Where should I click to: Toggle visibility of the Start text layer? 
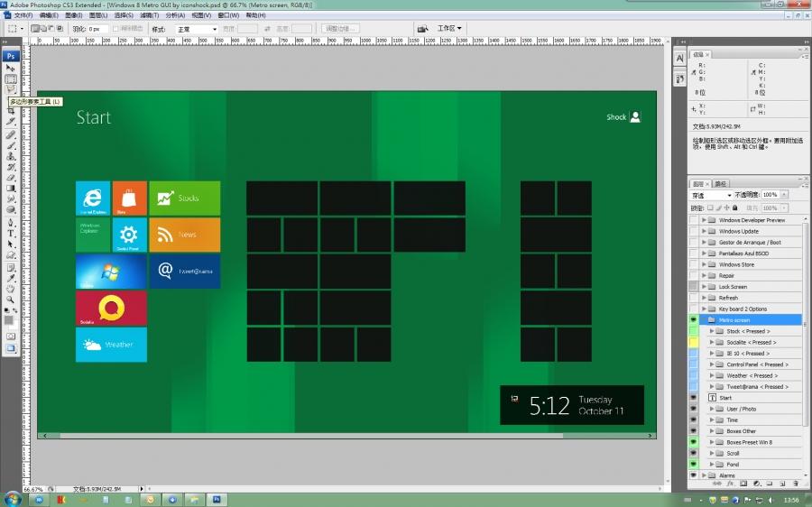pyautogui.click(x=693, y=398)
